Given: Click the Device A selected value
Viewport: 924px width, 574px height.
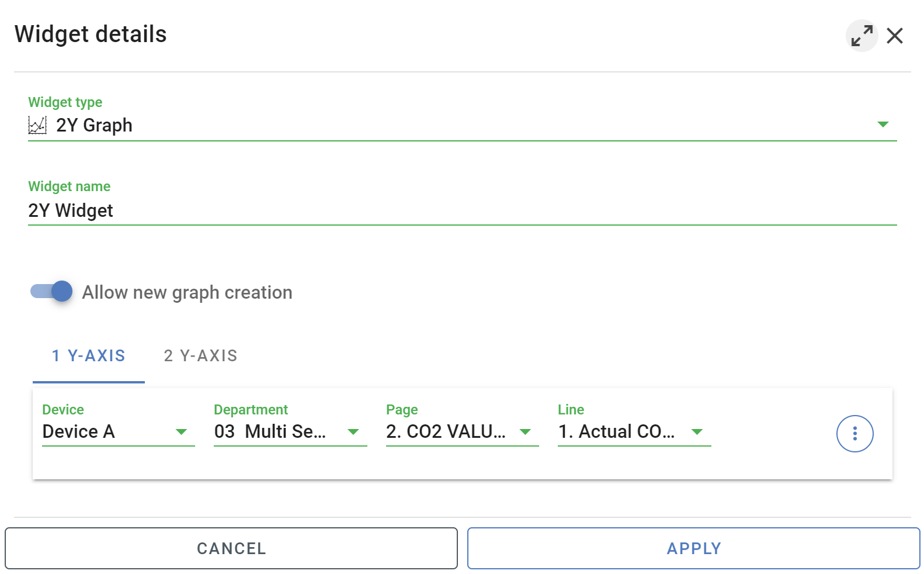Looking at the screenshot, I should pos(79,431).
